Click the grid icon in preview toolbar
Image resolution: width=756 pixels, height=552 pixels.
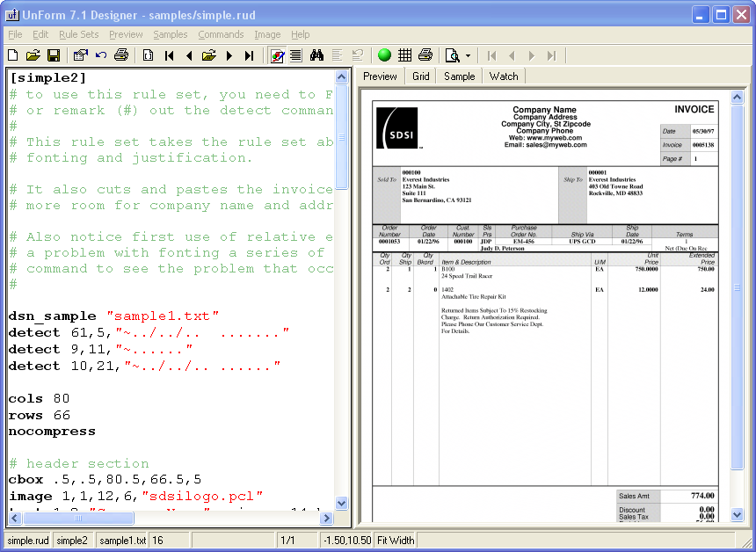pyautogui.click(x=405, y=55)
